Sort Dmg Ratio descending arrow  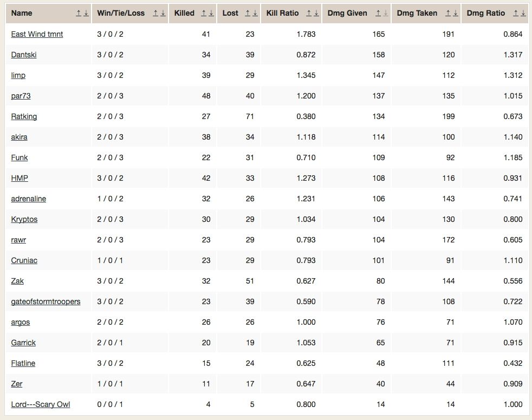(523, 13)
